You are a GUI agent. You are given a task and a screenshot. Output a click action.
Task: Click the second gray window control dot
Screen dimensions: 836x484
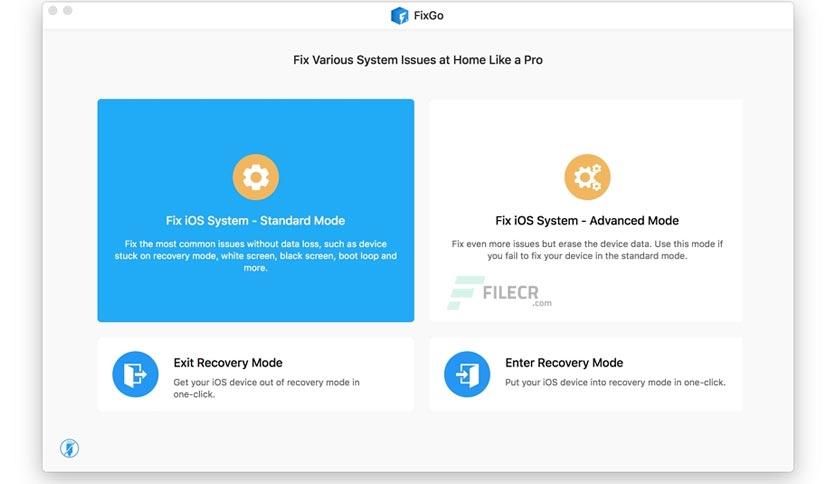point(68,11)
